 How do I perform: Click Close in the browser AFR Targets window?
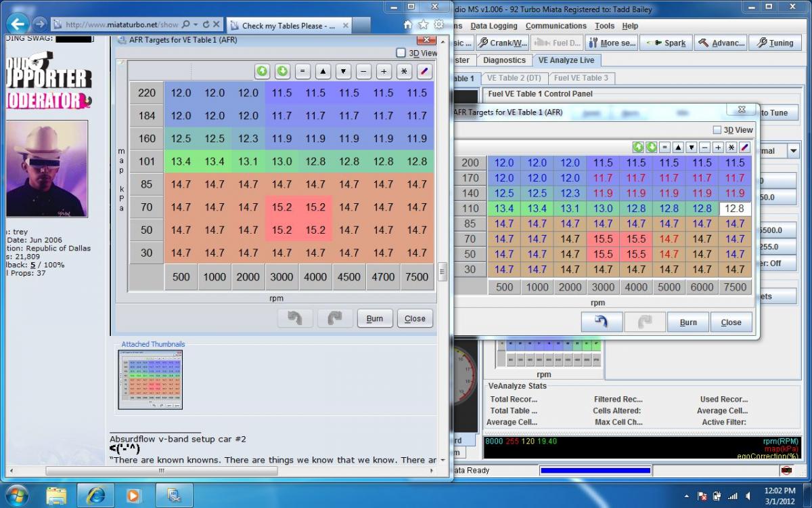pyautogui.click(x=415, y=318)
